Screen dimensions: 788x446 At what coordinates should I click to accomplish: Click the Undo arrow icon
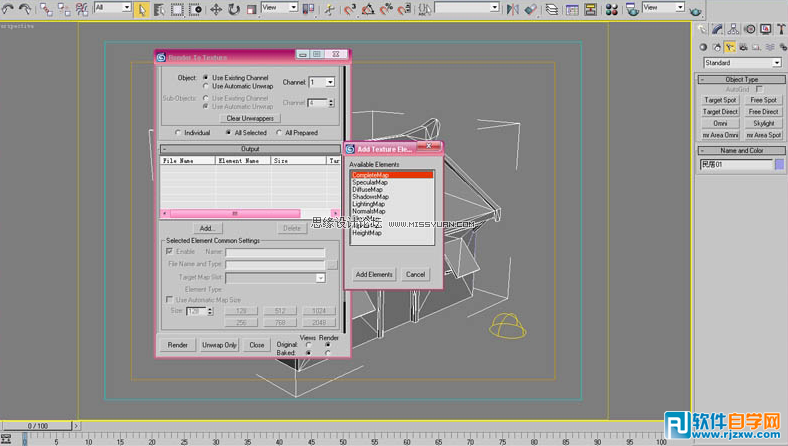[x=8, y=9]
